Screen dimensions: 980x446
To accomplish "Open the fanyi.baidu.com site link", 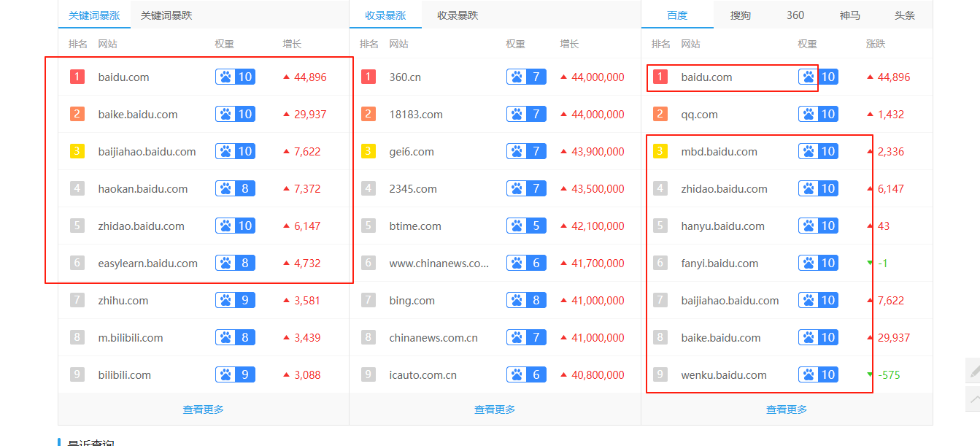I will [x=719, y=263].
